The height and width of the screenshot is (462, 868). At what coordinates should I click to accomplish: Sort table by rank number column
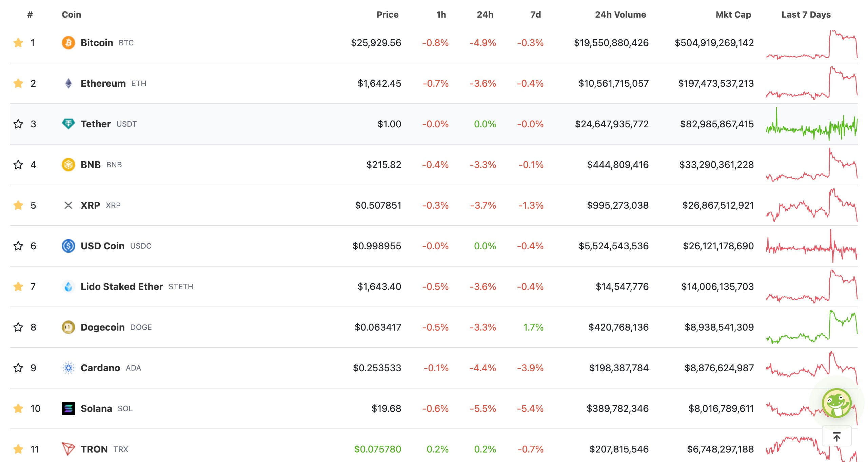(30, 15)
